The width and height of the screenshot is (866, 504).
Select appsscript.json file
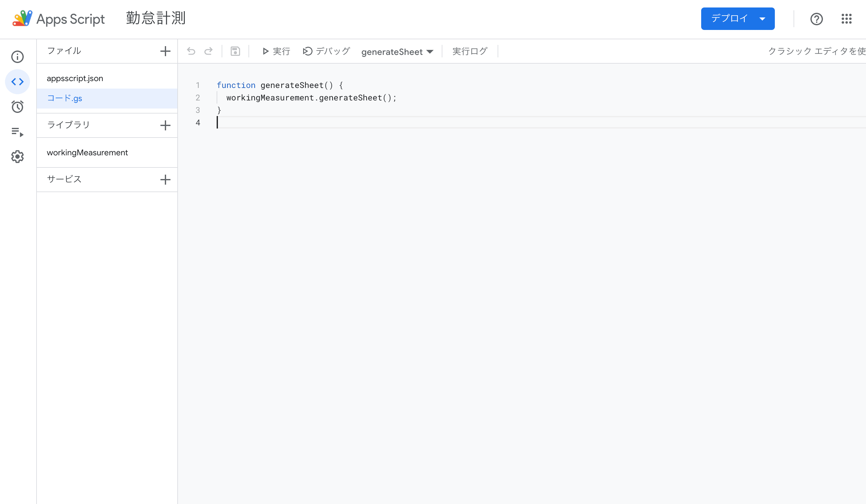pos(75,78)
